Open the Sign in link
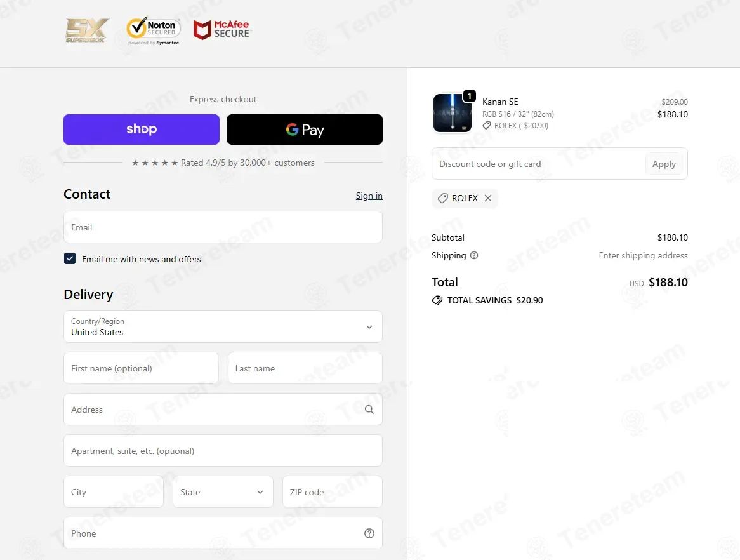 pyautogui.click(x=369, y=196)
